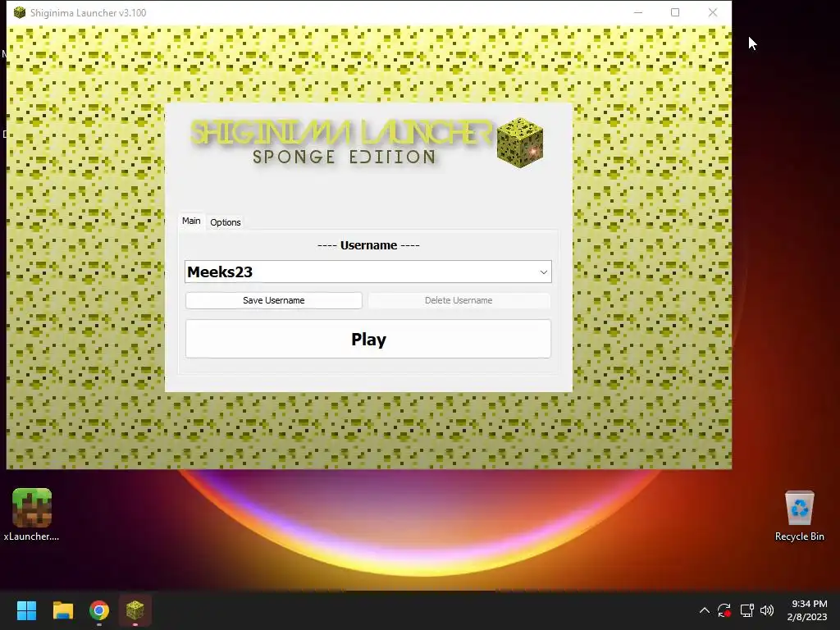This screenshot has height=630, width=840.
Task: Open network settings tray icon
Action: 746,610
